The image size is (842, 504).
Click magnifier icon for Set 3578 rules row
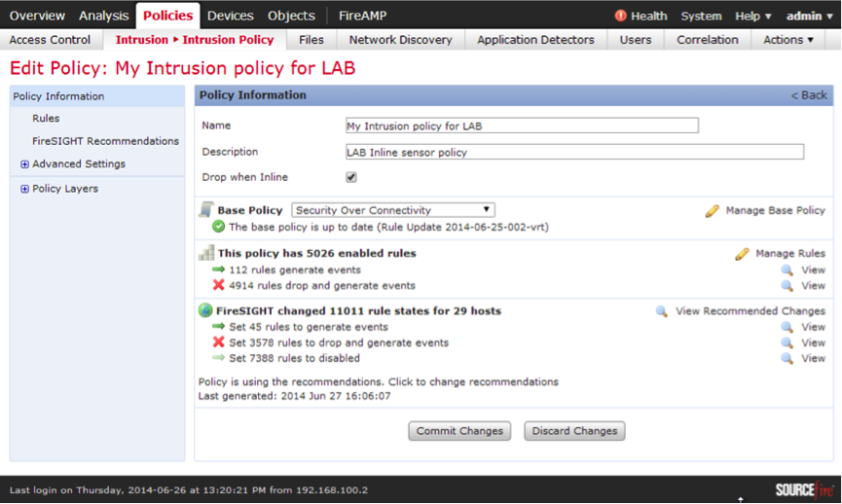pos(787,342)
